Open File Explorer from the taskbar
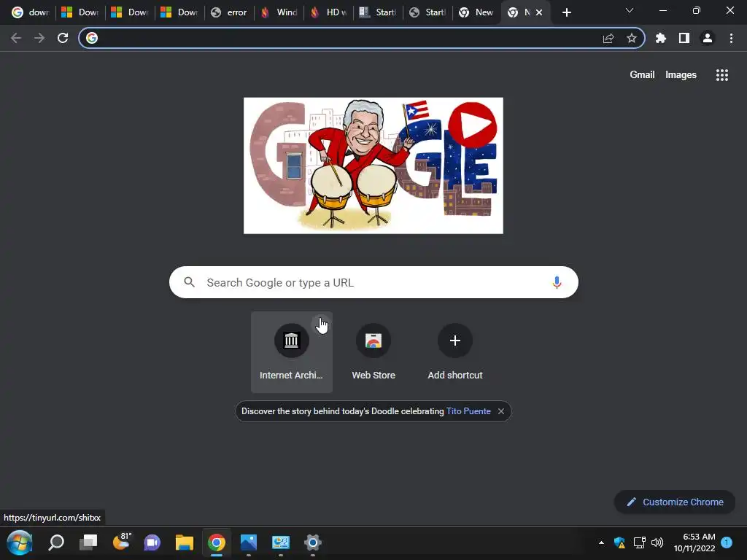Screen dimensions: 747x560 [185, 542]
